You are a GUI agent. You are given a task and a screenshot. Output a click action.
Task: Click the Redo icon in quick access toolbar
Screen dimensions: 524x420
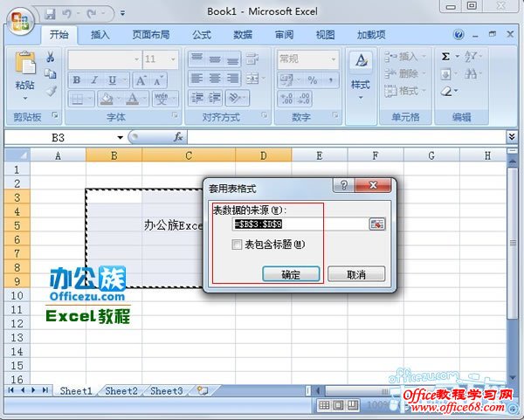(92, 14)
